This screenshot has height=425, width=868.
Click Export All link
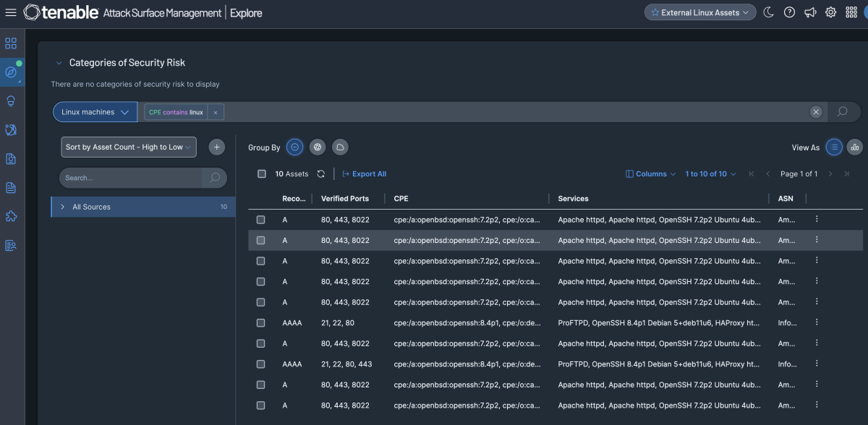pyautogui.click(x=365, y=174)
